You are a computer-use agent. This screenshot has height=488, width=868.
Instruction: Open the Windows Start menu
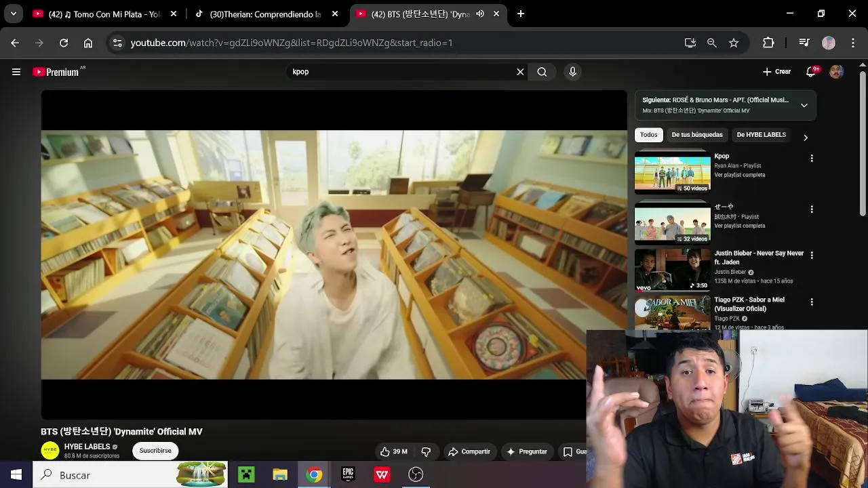click(16, 475)
